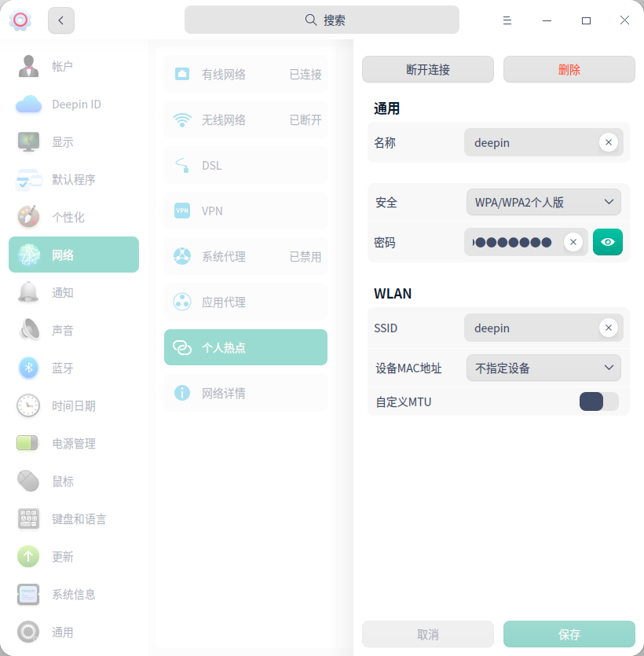Select the DSL menu entry

(246, 165)
